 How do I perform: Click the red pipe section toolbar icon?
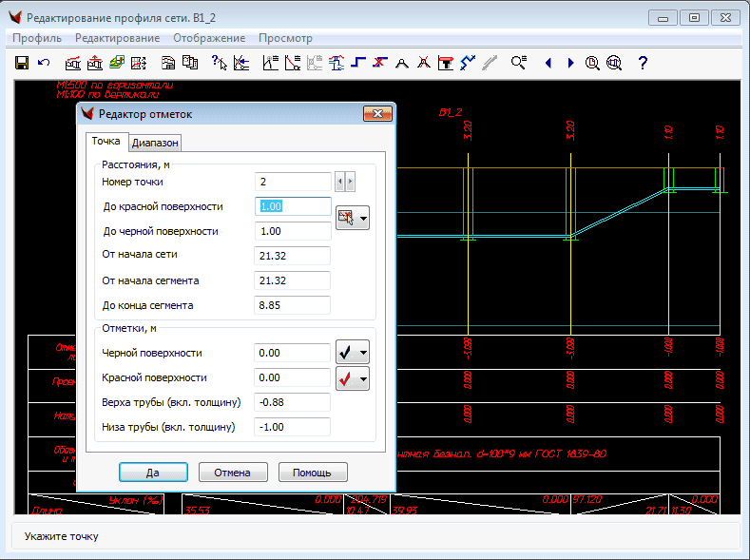pyautogui.click(x=445, y=64)
